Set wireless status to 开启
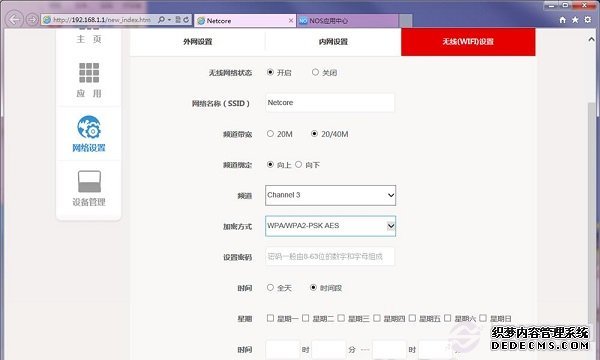Viewport: 600px width, 360px height. pyautogui.click(x=270, y=72)
